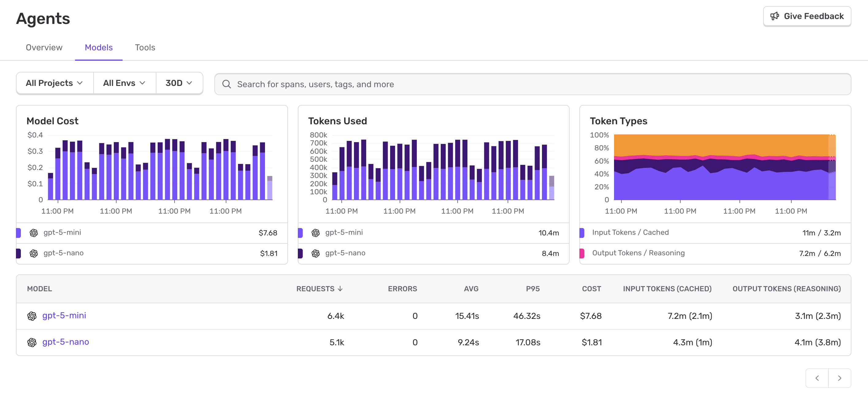
Task: Click OpenAI icon beside gpt-5-mini in Tokens Used
Action: (315, 233)
